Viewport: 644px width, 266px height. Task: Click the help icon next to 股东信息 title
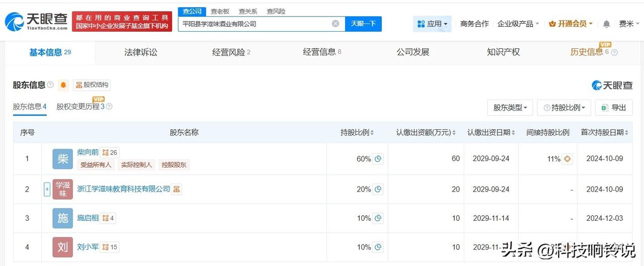[50, 85]
